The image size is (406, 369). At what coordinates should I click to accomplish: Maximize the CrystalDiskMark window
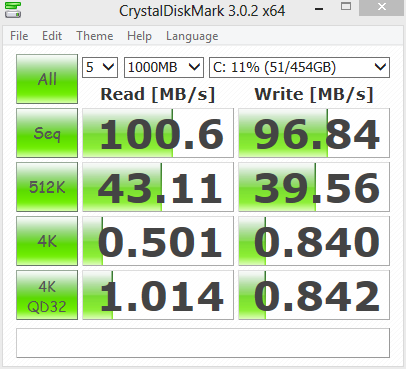(x=346, y=7)
